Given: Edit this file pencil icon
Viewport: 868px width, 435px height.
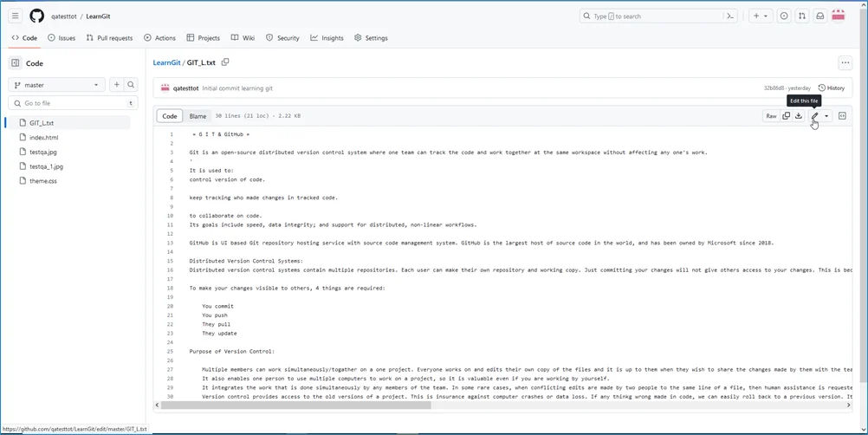Looking at the screenshot, I should (814, 115).
